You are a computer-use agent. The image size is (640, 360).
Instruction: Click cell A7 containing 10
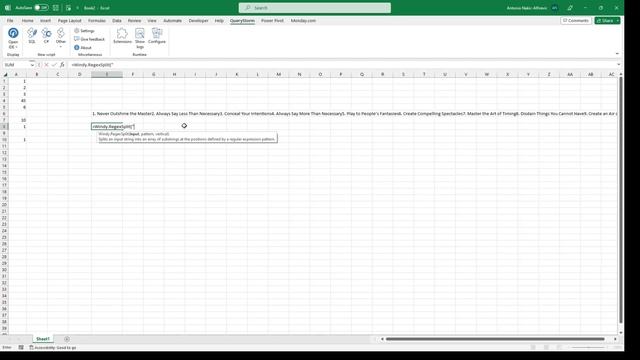click(16, 120)
